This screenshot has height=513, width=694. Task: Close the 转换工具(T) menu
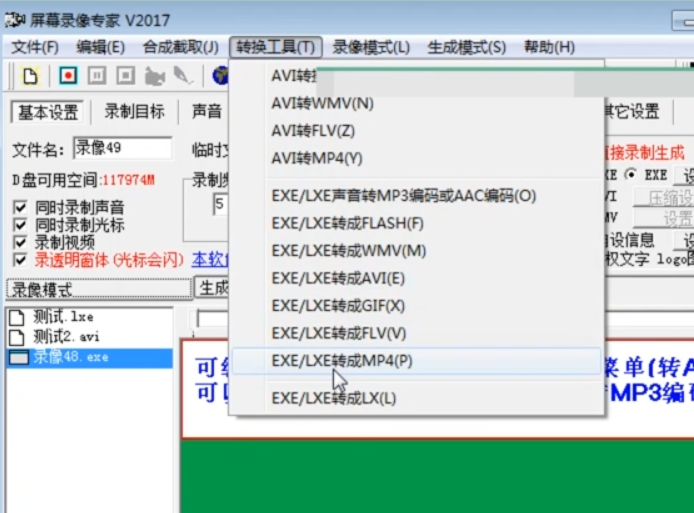275,47
